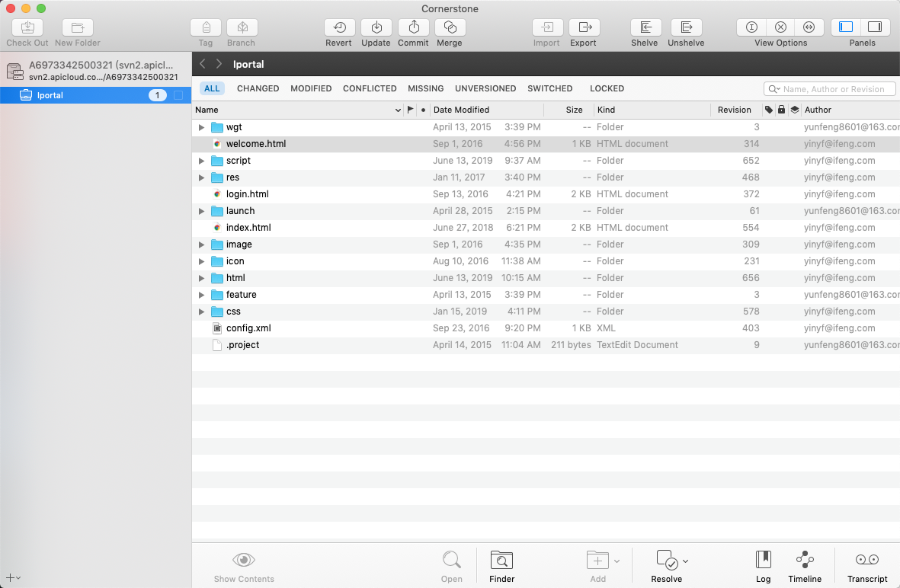Filter by CHANGED files
The image size is (900, 588).
(x=258, y=88)
